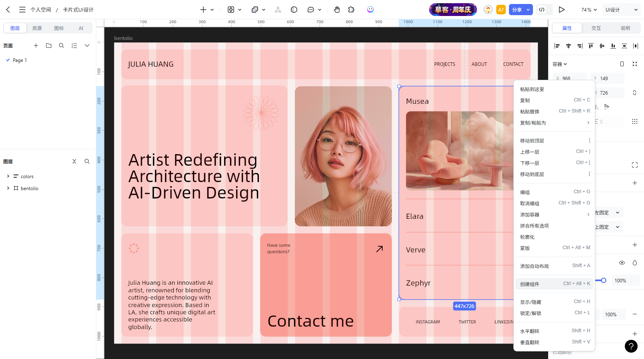Click the 个人空间 breadcrumb link
644x359 pixels.
(41, 10)
